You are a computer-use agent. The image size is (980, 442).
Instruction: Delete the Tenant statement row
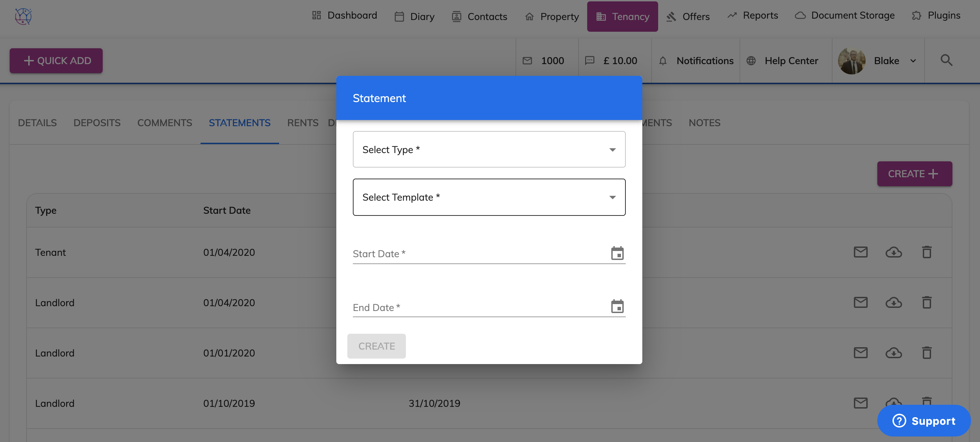(x=927, y=252)
